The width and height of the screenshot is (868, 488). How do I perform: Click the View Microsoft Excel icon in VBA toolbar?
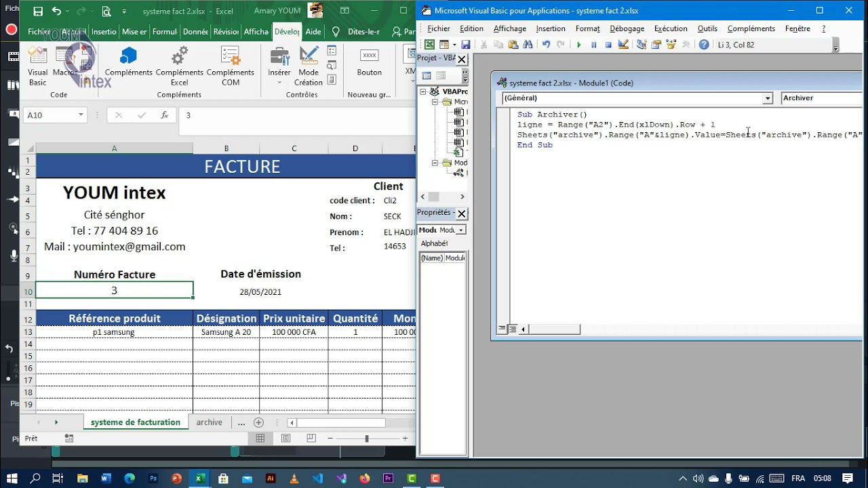[x=429, y=45]
